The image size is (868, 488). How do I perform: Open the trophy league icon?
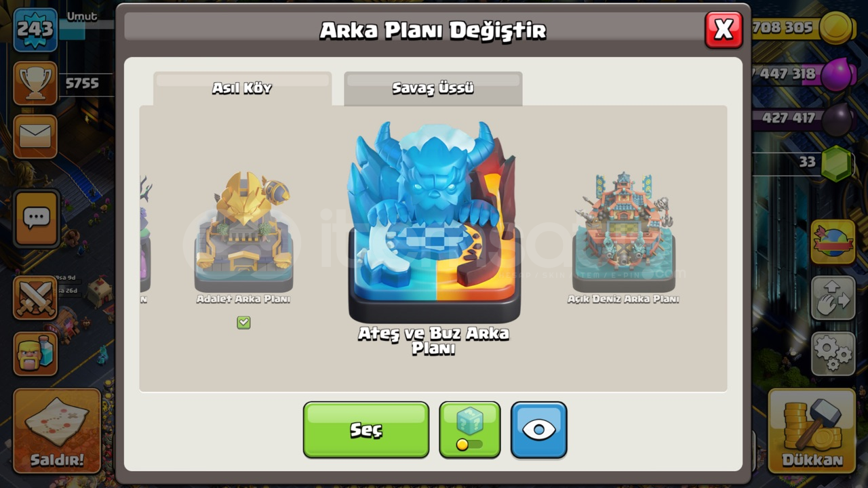click(35, 83)
